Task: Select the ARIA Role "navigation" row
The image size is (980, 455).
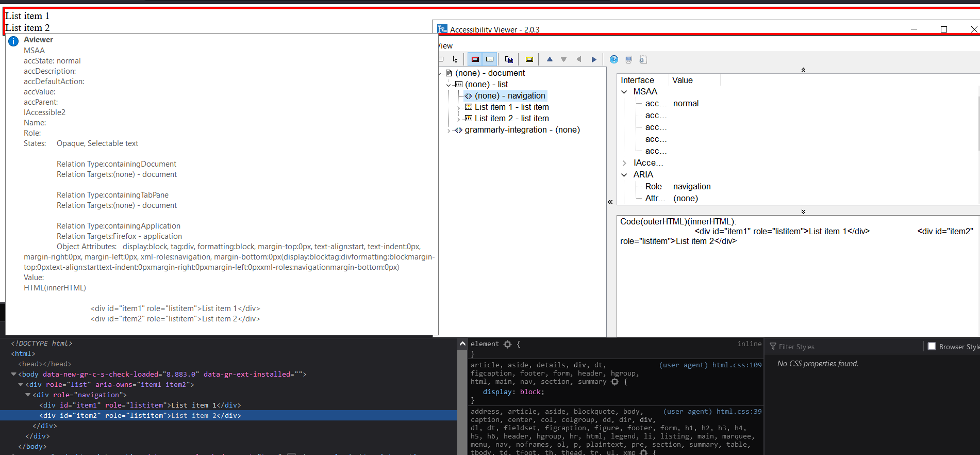Action: pyautogui.click(x=678, y=187)
